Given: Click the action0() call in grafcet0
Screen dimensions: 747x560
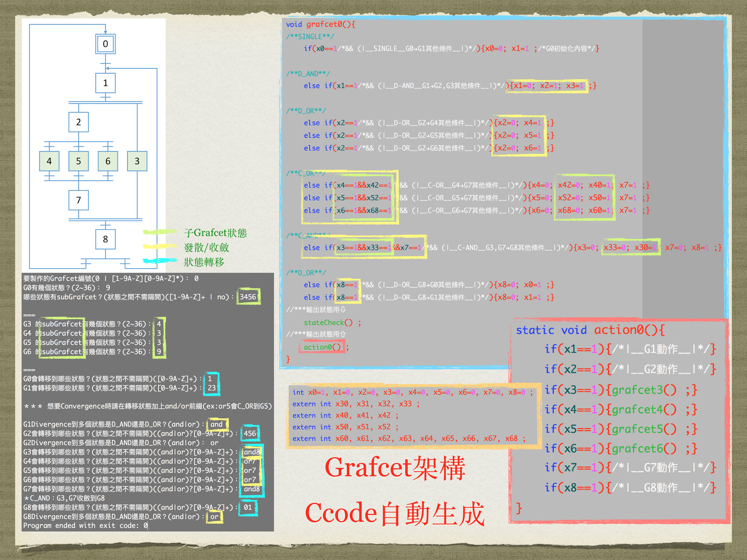Looking at the screenshot, I should (x=322, y=347).
